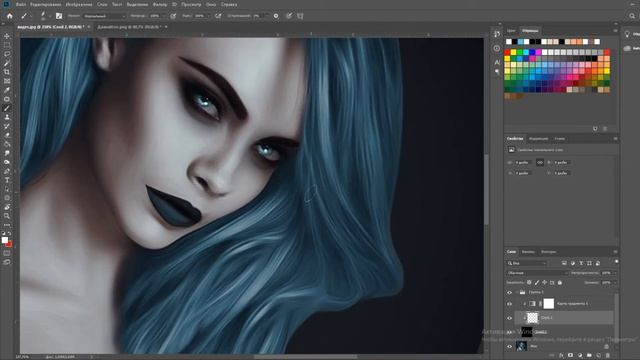The width and height of the screenshot is (640, 360).
Task: Open the Фильтр menu
Action: (x=160, y=4)
